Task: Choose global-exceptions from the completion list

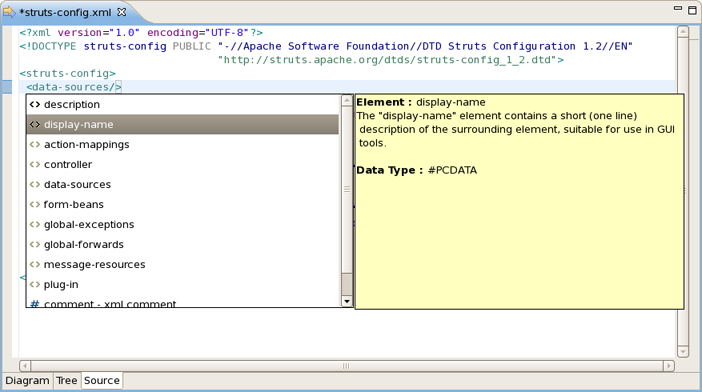Action: [x=183, y=224]
